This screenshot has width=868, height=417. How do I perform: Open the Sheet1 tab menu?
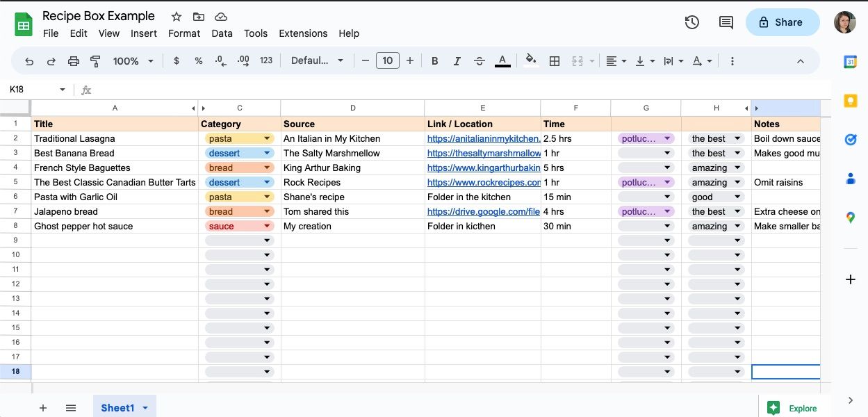[145, 408]
